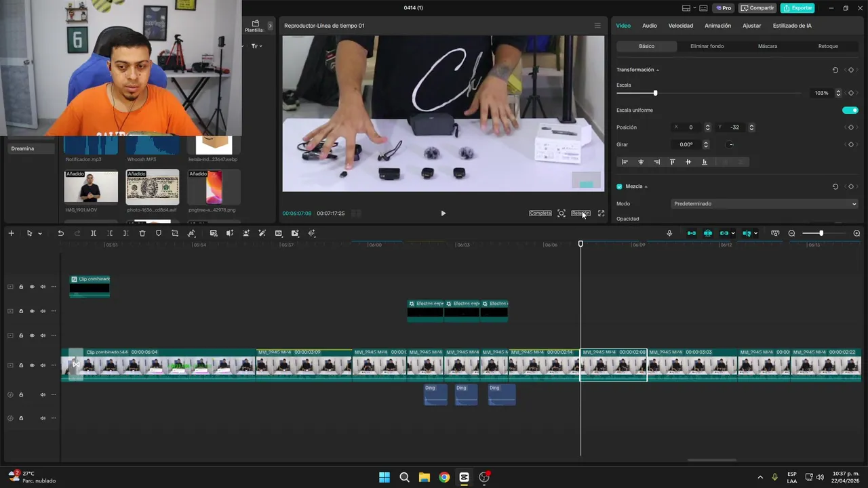Click the align top icon in alignment row

pyautogui.click(x=673, y=162)
